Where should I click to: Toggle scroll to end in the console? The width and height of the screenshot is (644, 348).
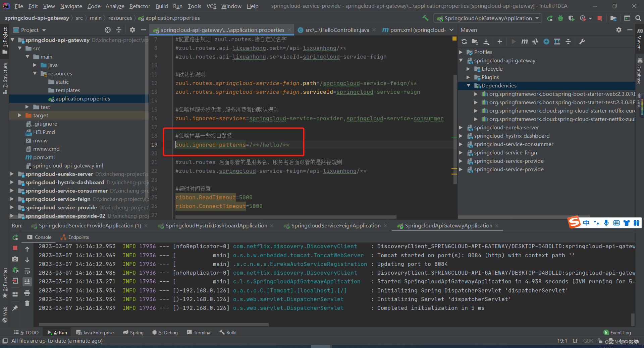pyautogui.click(x=27, y=281)
